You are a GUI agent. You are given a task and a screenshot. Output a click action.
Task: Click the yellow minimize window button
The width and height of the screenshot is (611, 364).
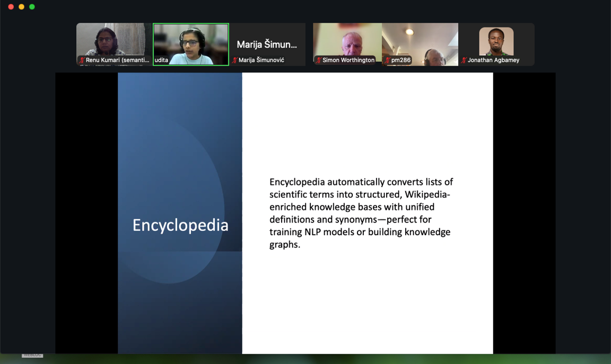pyautogui.click(x=21, y=6)
